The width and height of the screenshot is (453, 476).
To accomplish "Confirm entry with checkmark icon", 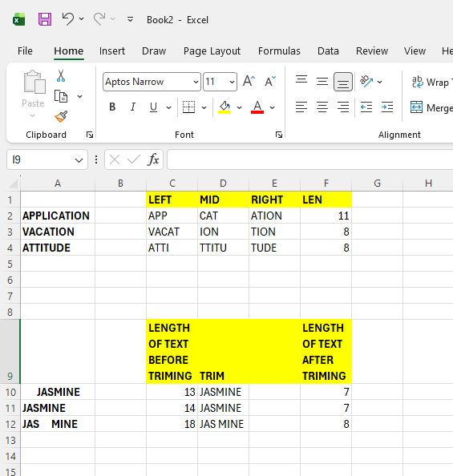I will (x=133, y=159).
